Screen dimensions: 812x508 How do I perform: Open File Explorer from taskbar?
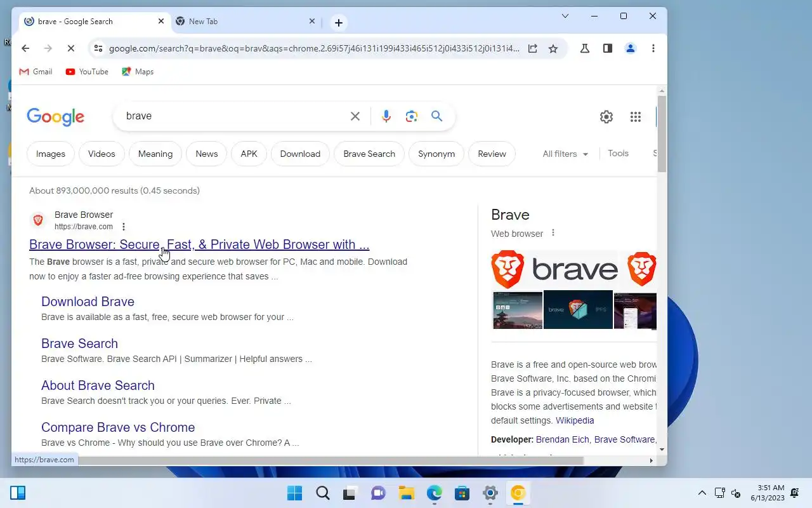pyautogui.click(x=407, y=493)
